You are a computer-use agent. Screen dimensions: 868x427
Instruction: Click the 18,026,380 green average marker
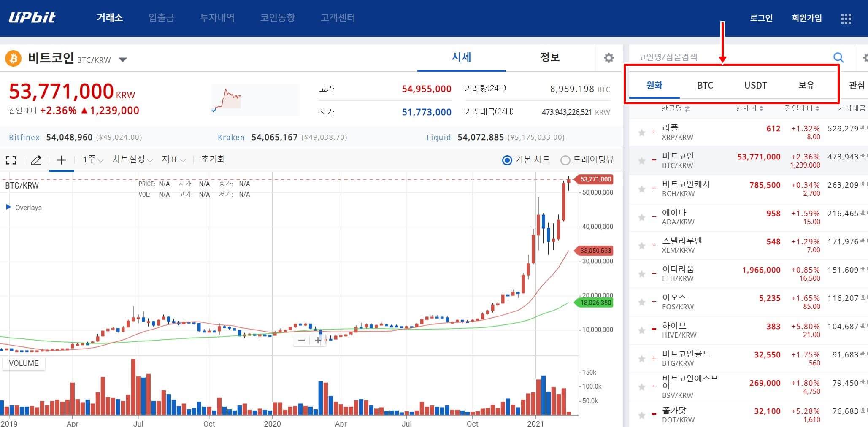594,303
